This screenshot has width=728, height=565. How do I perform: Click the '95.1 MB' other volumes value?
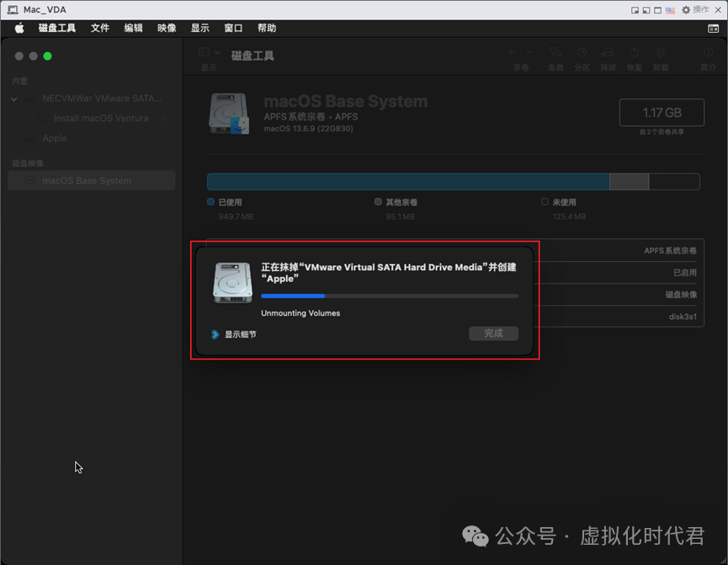[401, 216]
